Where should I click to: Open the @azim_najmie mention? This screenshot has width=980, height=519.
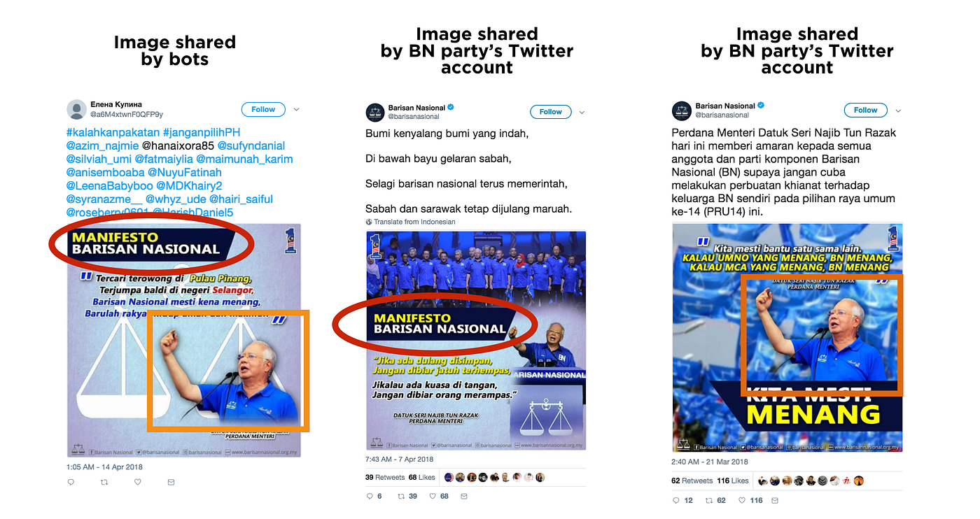click(102, 145)
